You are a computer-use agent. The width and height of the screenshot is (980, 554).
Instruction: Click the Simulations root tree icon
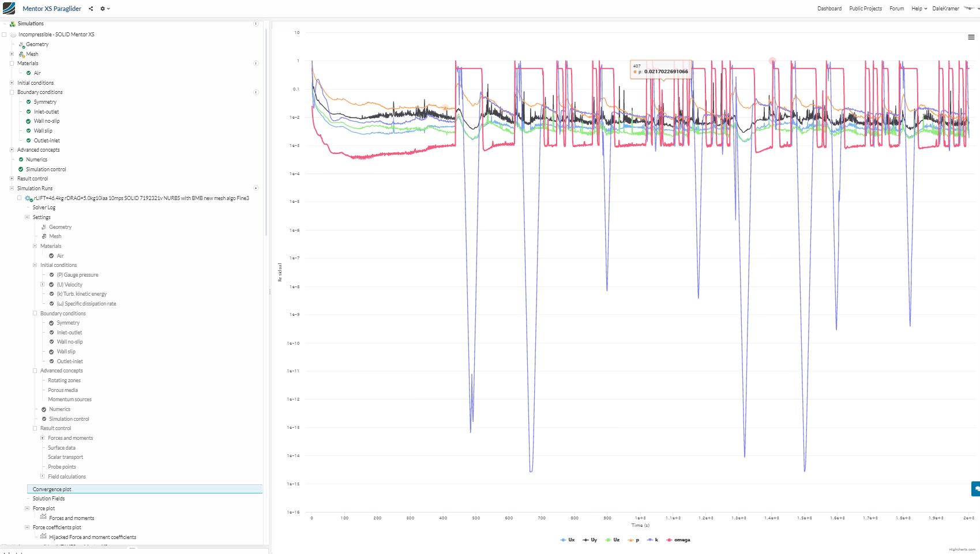click(x=13, y=24)
